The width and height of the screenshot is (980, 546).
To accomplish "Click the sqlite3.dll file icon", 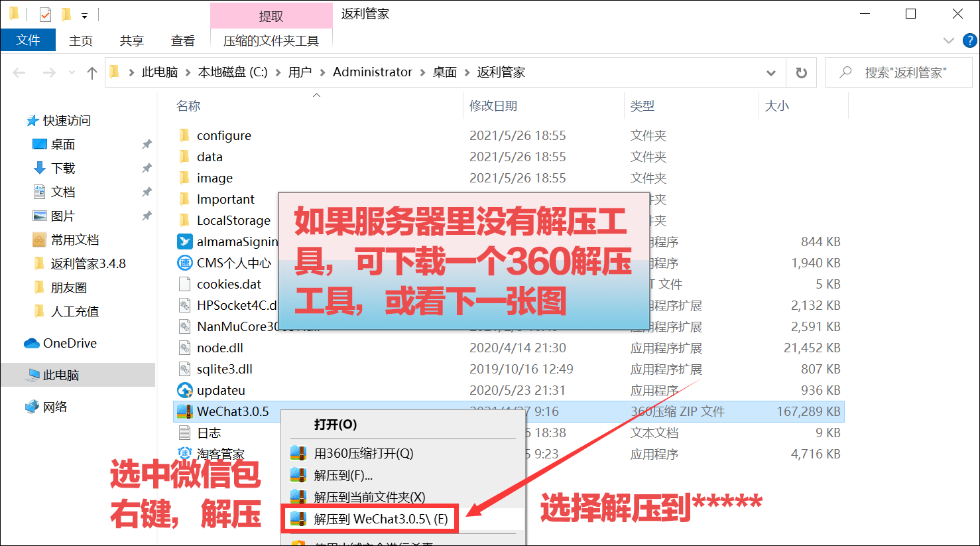I will [x=185, y=369].
